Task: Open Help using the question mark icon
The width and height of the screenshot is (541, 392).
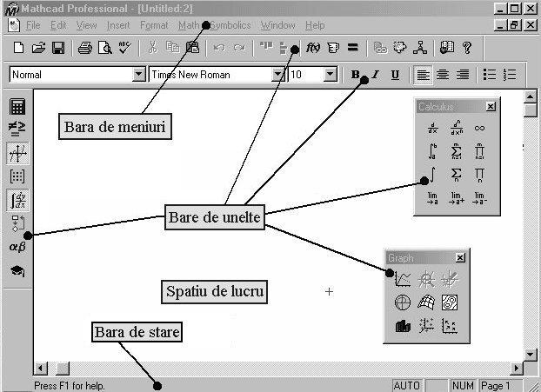Action: [x=467, y=48]
